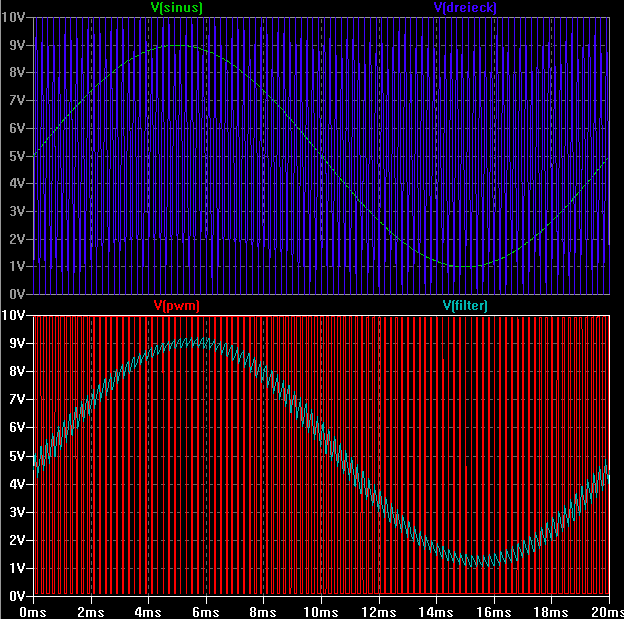Image resolution: width=624 pixels, height=619 pixels.
Task: Click the 7V label on lower plot axis
Action: 17,399
